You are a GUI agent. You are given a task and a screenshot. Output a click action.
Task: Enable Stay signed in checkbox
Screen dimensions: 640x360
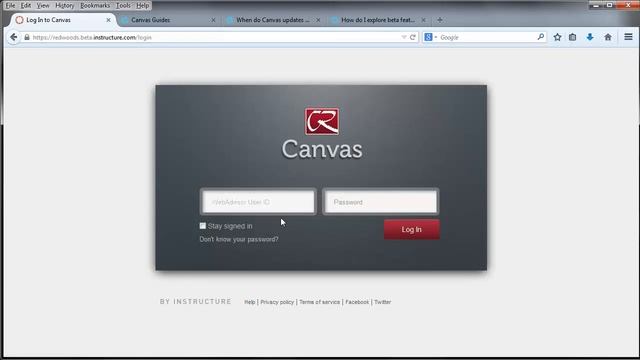[x=202, y=226]
